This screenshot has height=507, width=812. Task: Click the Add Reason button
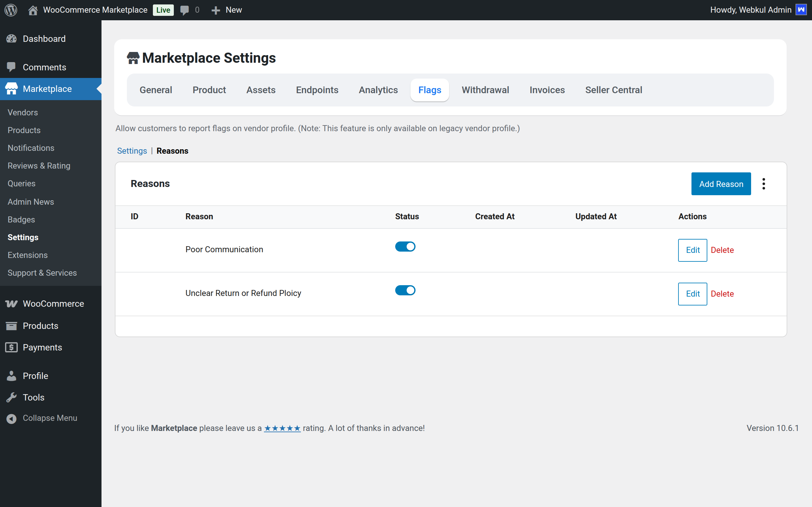point(721,184)
